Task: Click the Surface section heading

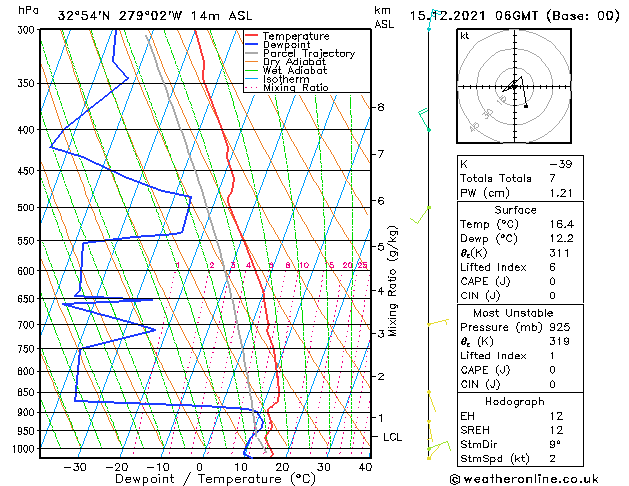Action: coord(515,210)
